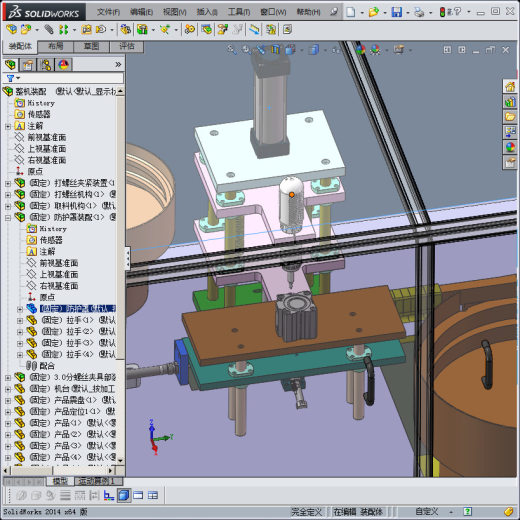Viewport: 520px width, 520px height.
Task: Open the appearances color ball in task pane
Action: point(510,147)
